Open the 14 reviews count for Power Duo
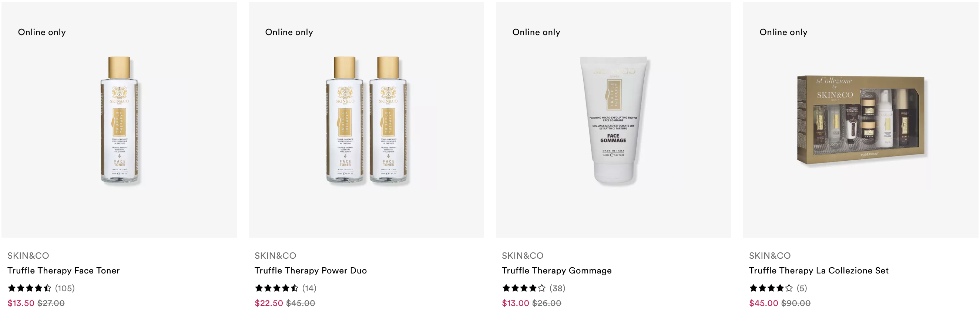Screen dimensions: 980x323 [309, 288]
